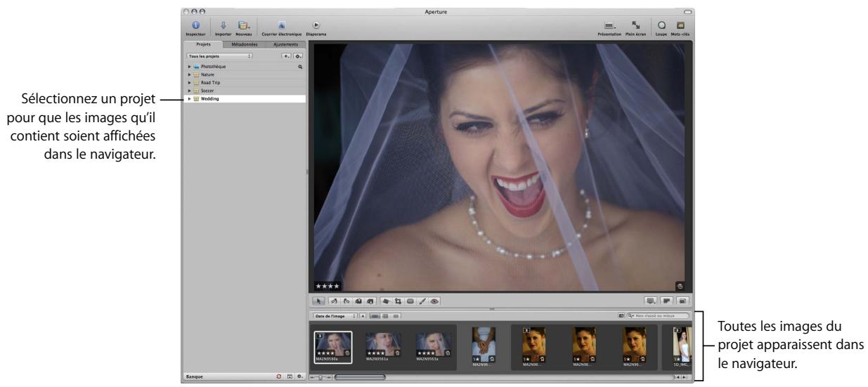Select the Photothèque library
The image size is (868, 387).
pyautogui.click(x=244, y=67)
